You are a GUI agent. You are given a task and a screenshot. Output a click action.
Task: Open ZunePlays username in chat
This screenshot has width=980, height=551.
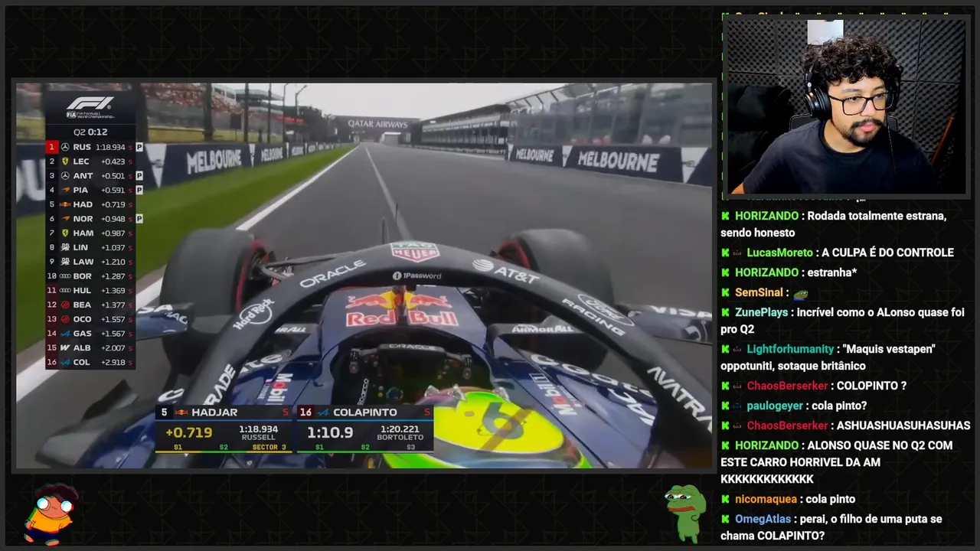(761, 312)
